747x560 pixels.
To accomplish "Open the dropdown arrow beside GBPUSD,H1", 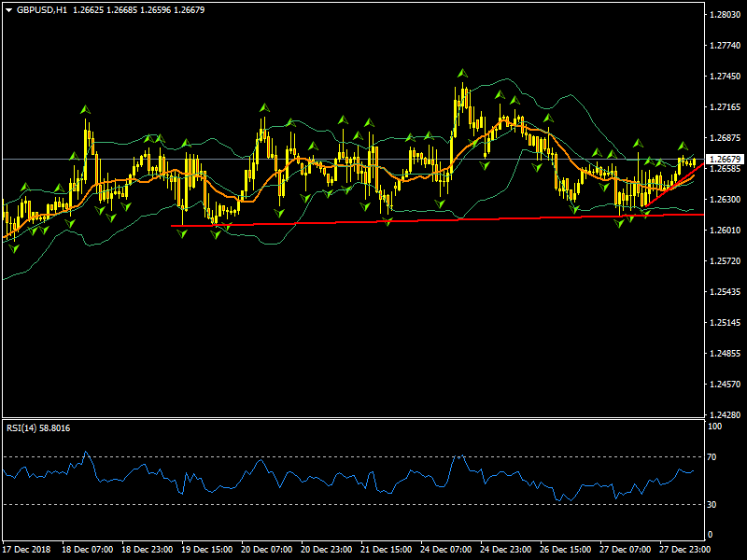I will (8, 9).
